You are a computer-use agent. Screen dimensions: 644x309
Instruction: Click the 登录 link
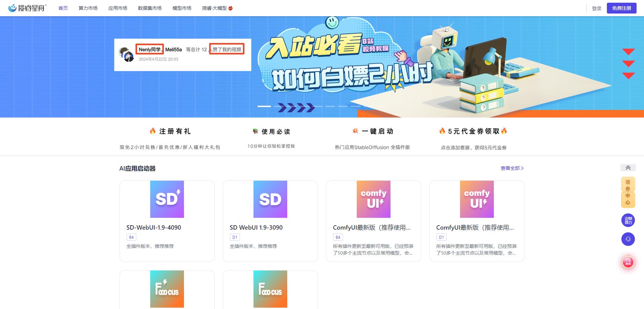(x=596, y=8)
